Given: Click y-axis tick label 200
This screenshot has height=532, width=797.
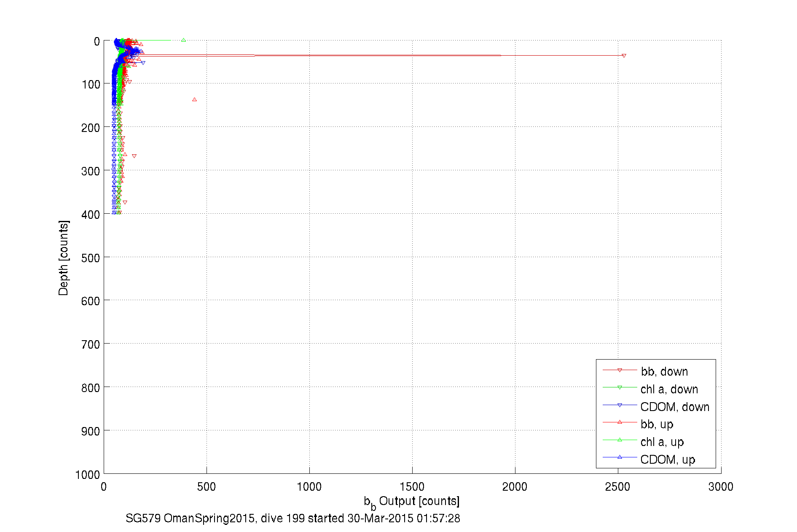Looking at the screenshot, I should [x=91, y=128].
